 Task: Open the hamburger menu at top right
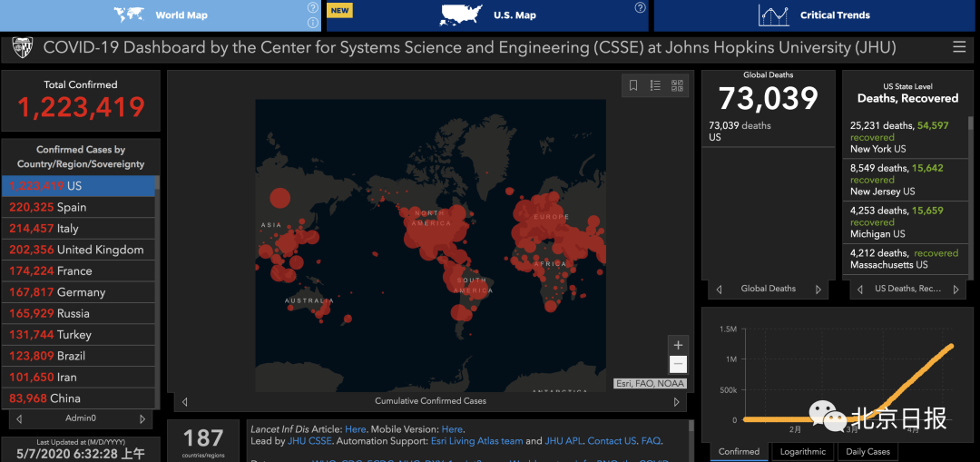959,47
